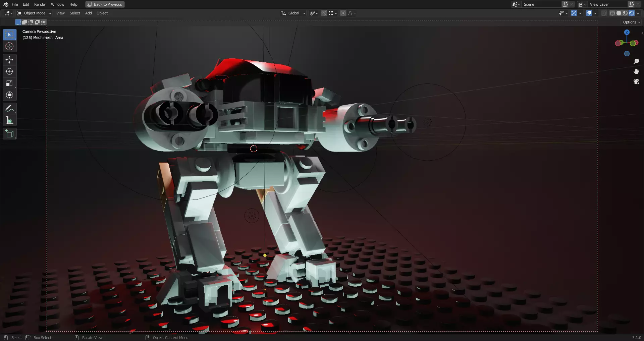Open the viewport Object menu
644x341 pixels.
102,13
